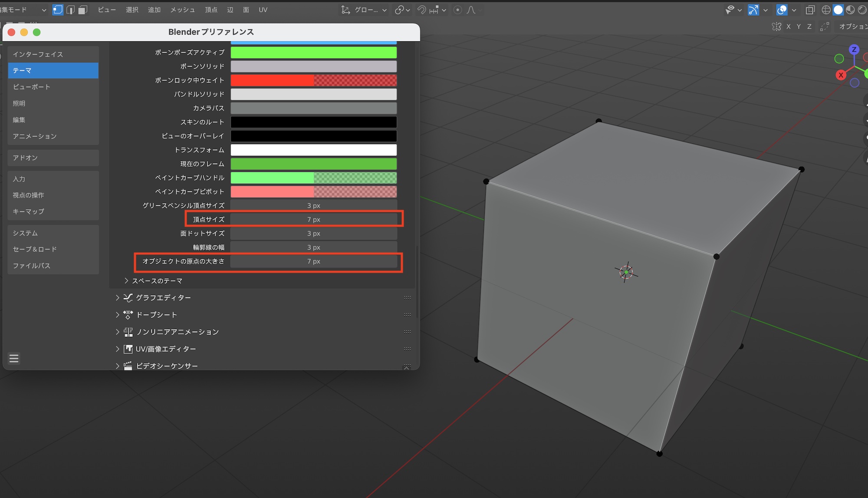Enable X axis mesh mirror
Image resolution: width=868 pixels, height=498 pixels.
pos(788,26)
